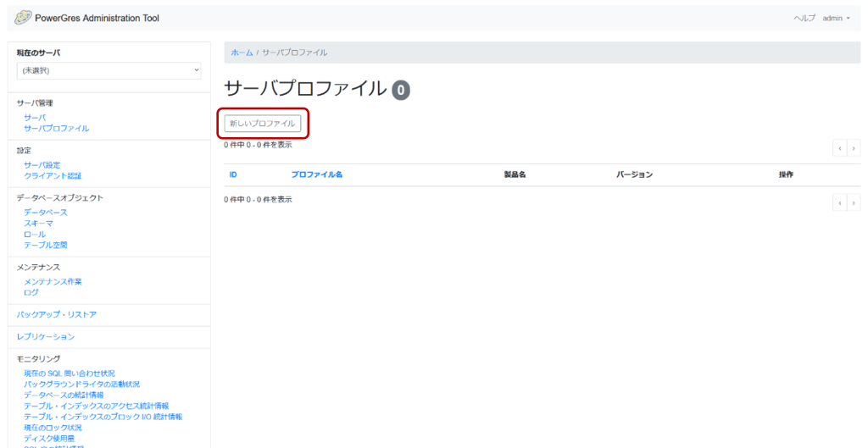Click the 新しいプロファイル button
This screenshot has height=448, width=868.
pyautogui.click(x=263, y=124)
